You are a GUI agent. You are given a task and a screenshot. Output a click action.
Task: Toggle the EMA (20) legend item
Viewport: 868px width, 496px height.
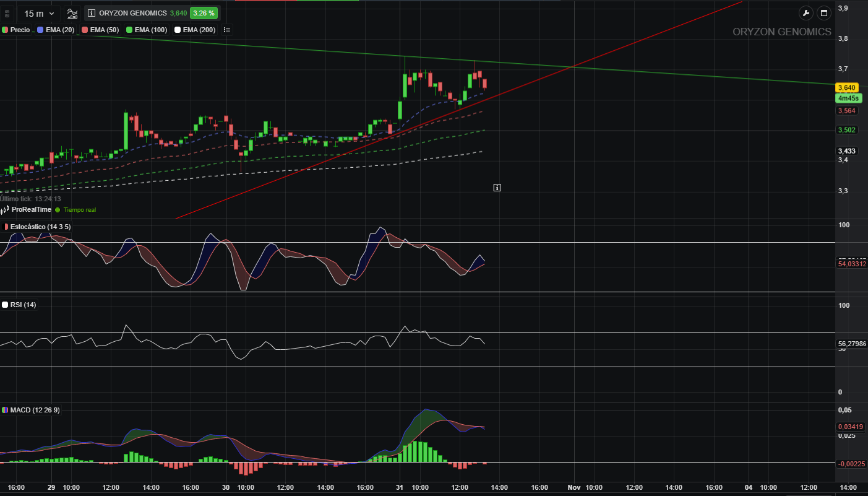point(56,30)
